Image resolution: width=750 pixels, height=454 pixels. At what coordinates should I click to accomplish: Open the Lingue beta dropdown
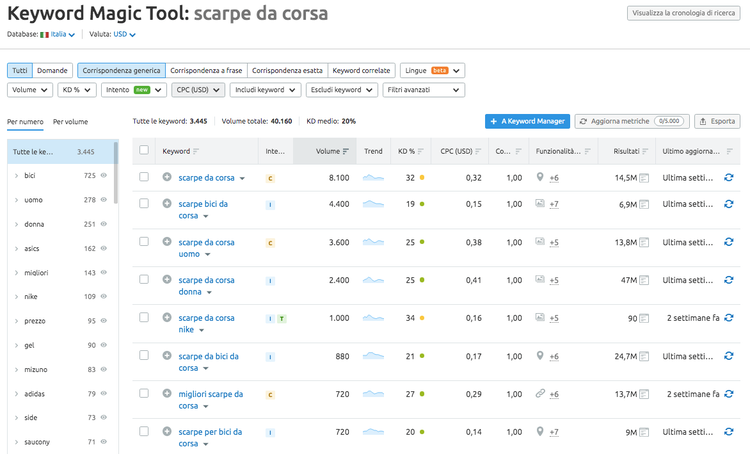tap(432, 70)
